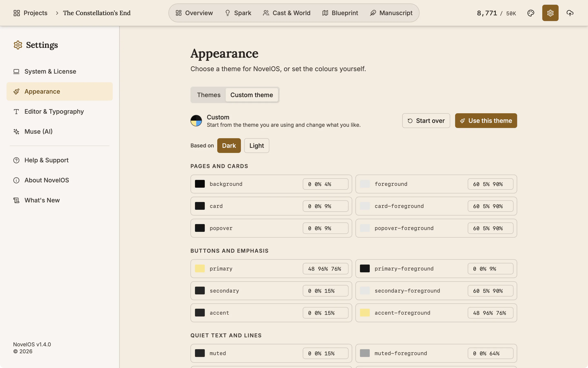
Task: Go to Cast & World tab
Action: 286,13
